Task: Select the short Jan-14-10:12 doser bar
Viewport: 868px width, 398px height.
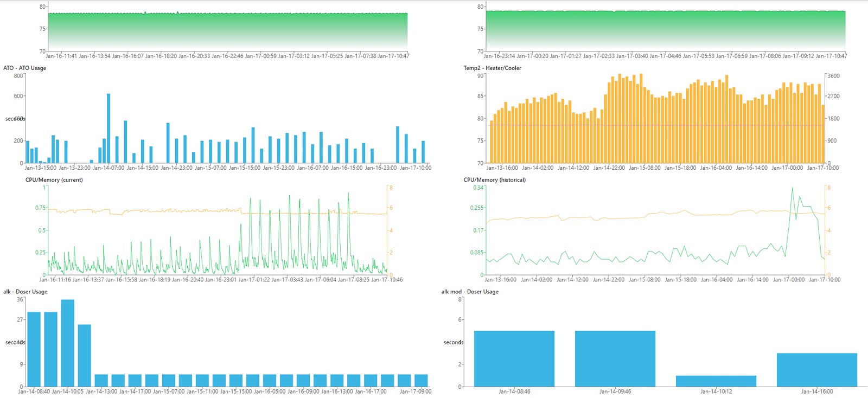Action: tap(716, 381)
